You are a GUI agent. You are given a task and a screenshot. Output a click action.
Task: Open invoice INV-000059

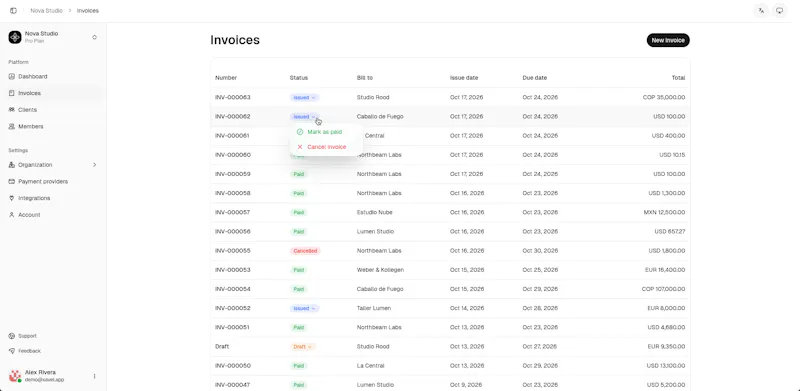(x=233, y=174)
